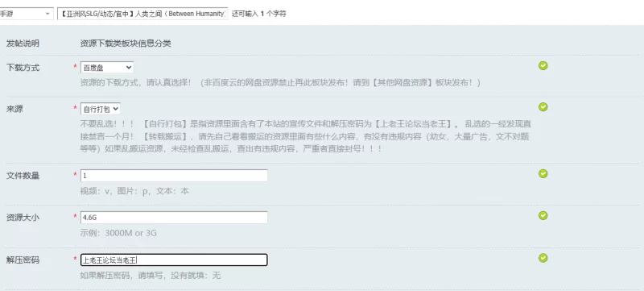
Task: Click the 下载方式 hint about 百度云 resources
Action: [x=280, y=82]
